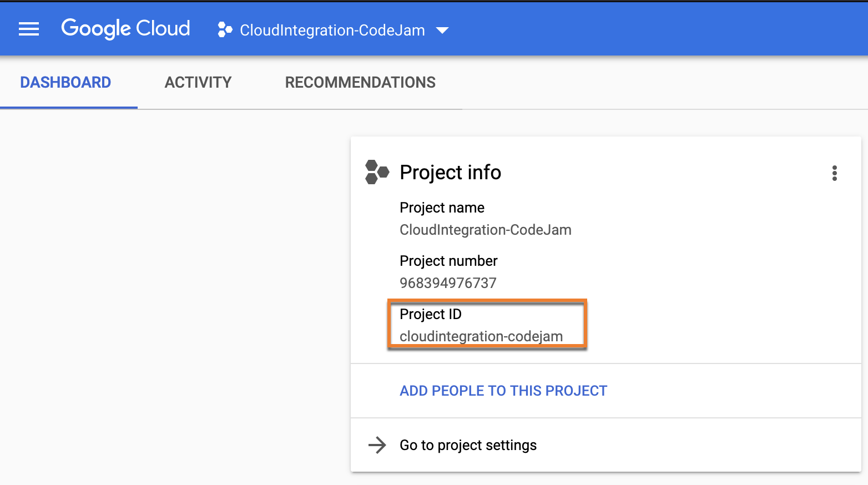
Task: Open the hamburger navigation menu
Action: coord(29,29)
